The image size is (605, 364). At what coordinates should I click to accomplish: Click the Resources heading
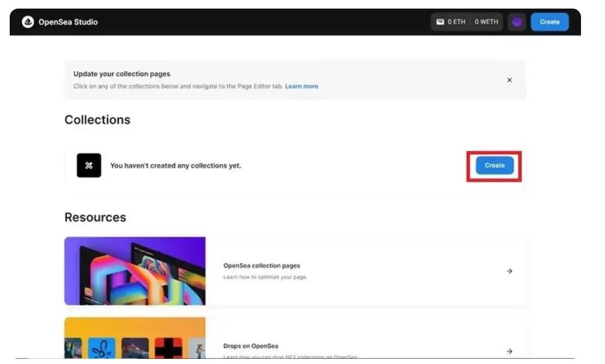(x=95, y=217)
